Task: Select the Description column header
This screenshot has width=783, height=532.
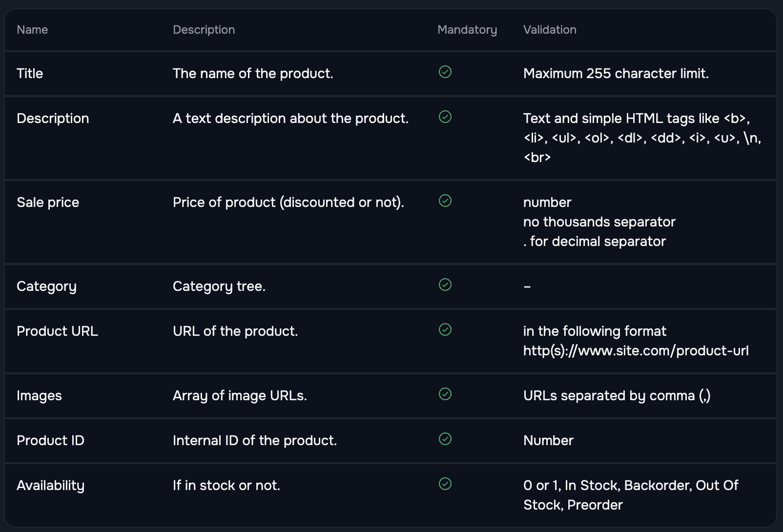Action: click(x=204, y=30)
